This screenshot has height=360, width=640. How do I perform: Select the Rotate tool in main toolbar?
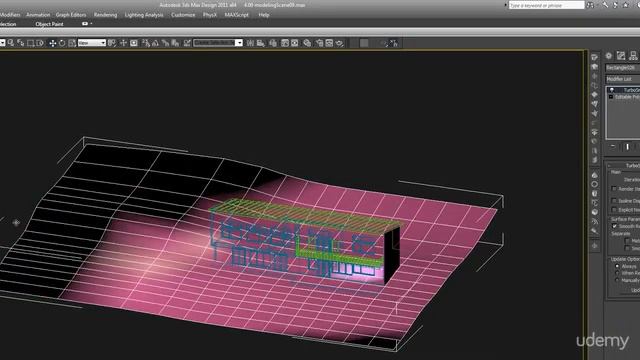[62, 43]
